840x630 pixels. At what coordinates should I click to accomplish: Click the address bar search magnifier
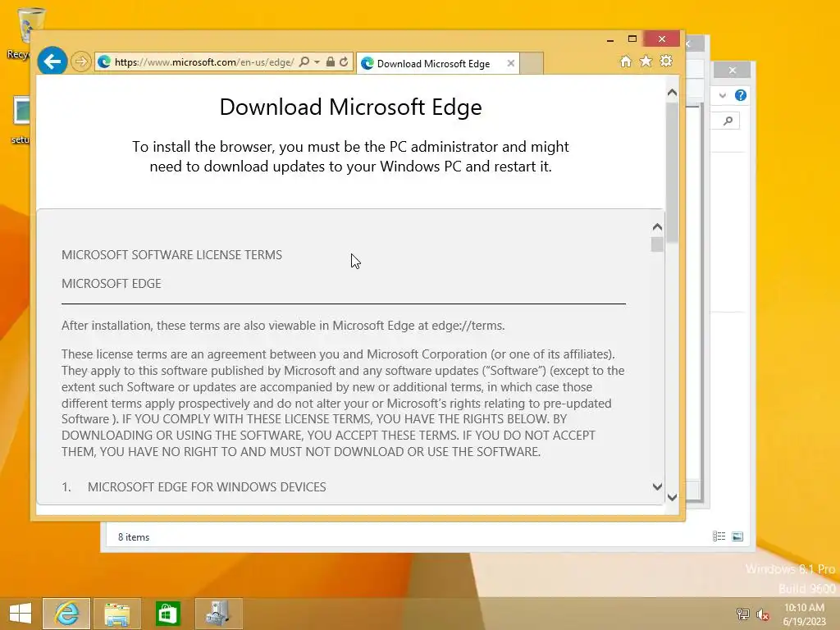pos(304,62)
